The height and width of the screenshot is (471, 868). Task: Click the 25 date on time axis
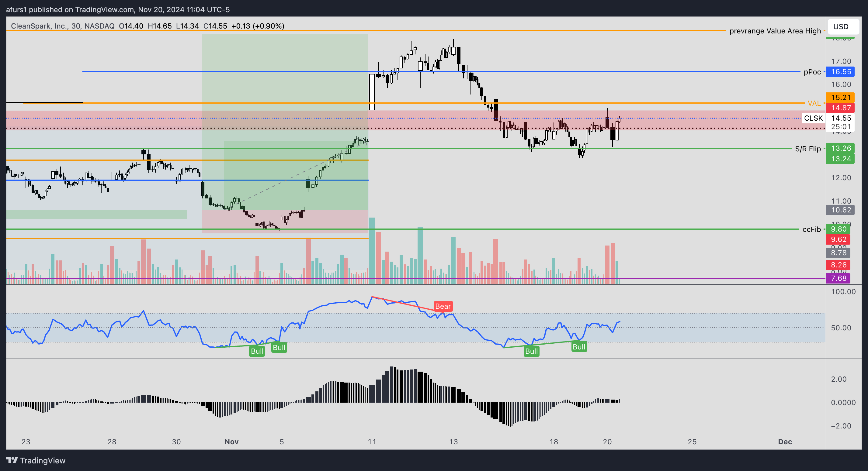click(x=692, y=442)
